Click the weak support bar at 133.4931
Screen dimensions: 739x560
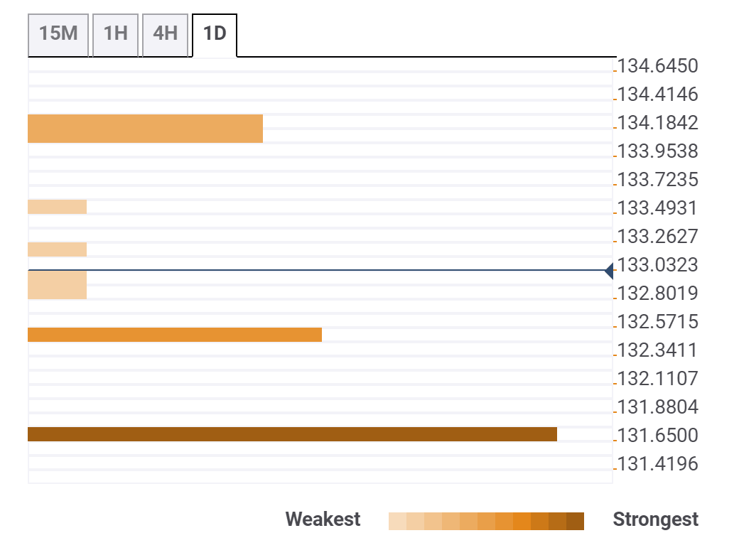click(57, 205)
